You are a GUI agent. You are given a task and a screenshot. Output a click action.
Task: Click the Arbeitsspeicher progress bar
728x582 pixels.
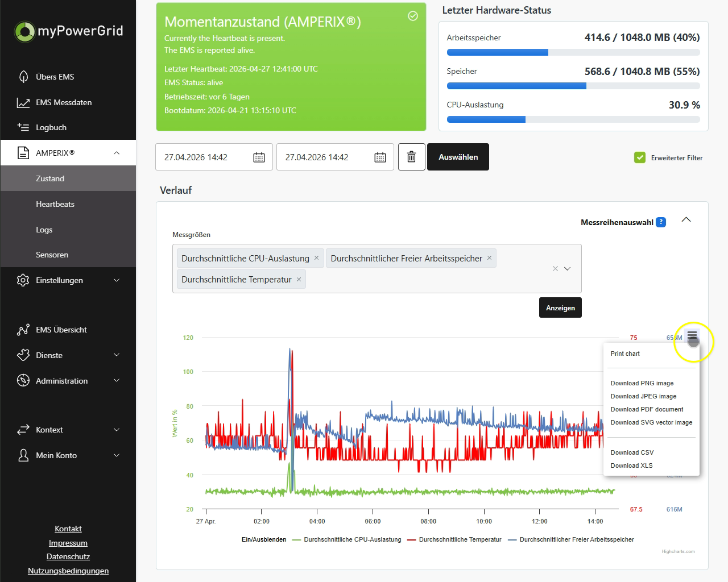tap(573, 52)
